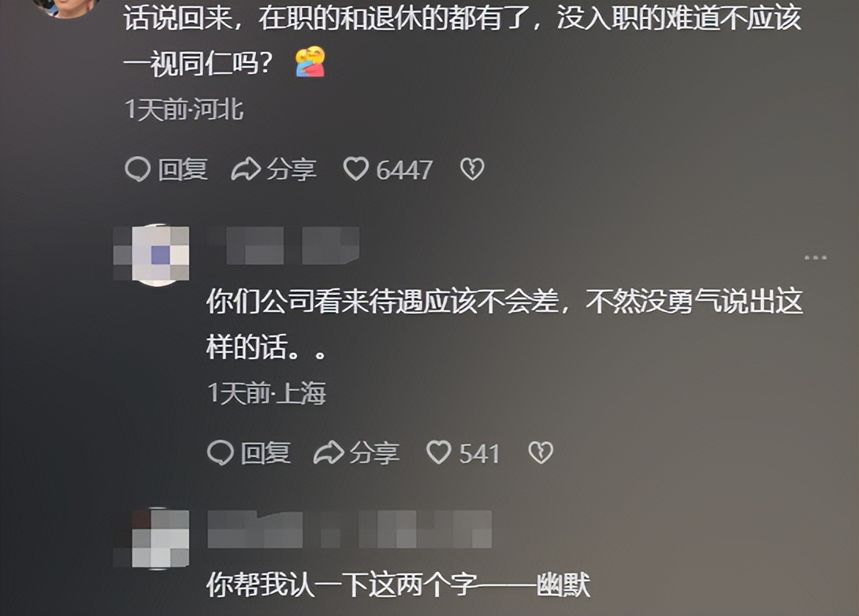Click 分享 text under Shanghai comment
This screenshot has width=859, height=616.
click(x=374, y=453)
